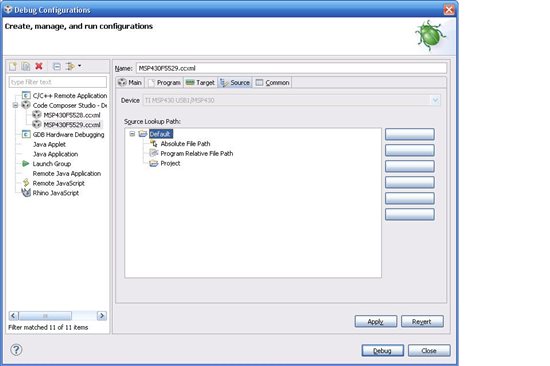Click the Program Relative File Path icon
550x366 pixels.
[x=154, y=153]
